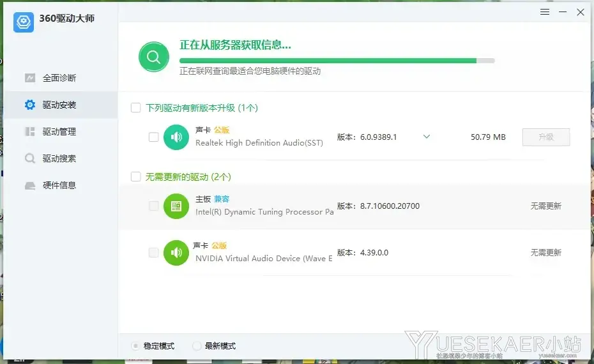
Task: Click 无需更新 for Intel Dynamic Tuning
Action: coord(546,206)
